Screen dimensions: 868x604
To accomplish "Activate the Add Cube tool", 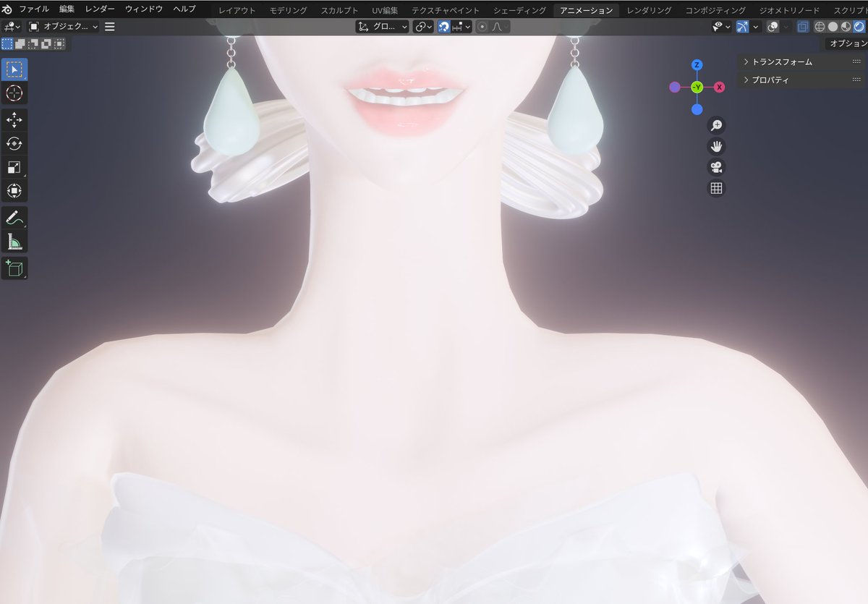I will pos(14,268).
